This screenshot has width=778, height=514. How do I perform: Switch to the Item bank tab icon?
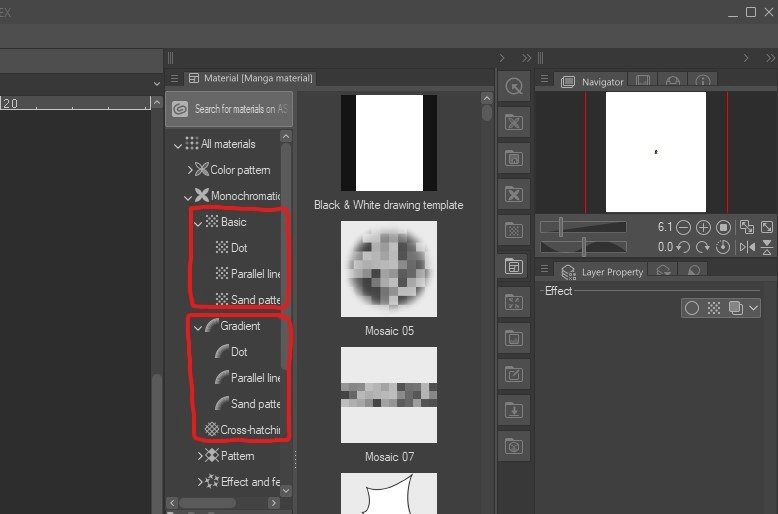pos(672,80)
